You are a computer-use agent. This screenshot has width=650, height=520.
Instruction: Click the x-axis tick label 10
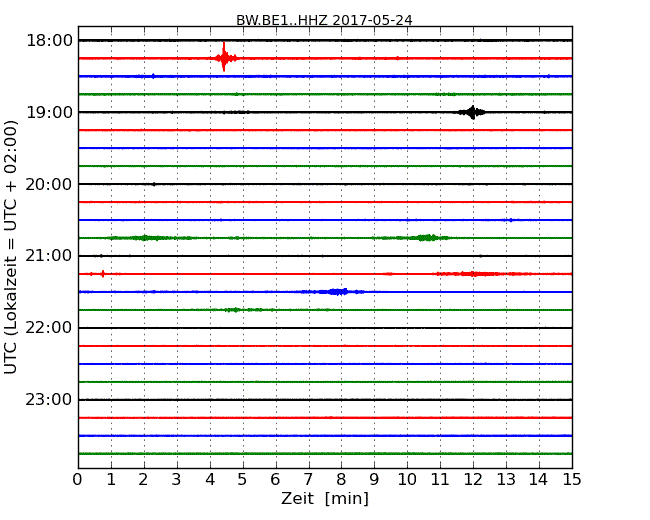click(407, 479)
